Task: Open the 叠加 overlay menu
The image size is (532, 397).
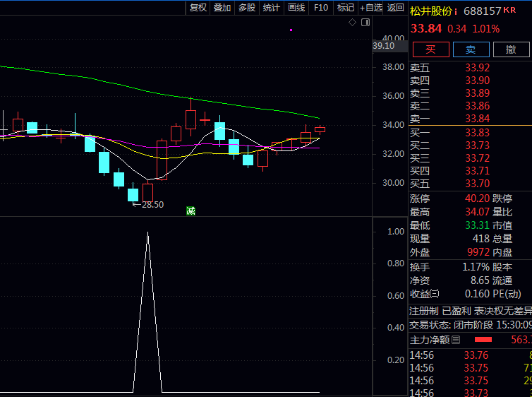Action: click(x=222, y=7)
